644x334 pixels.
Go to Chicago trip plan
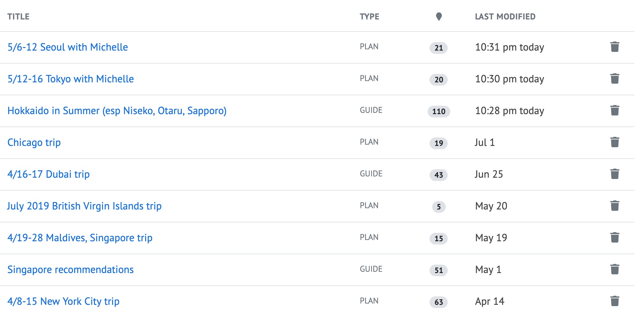click(x=34, y=143)
